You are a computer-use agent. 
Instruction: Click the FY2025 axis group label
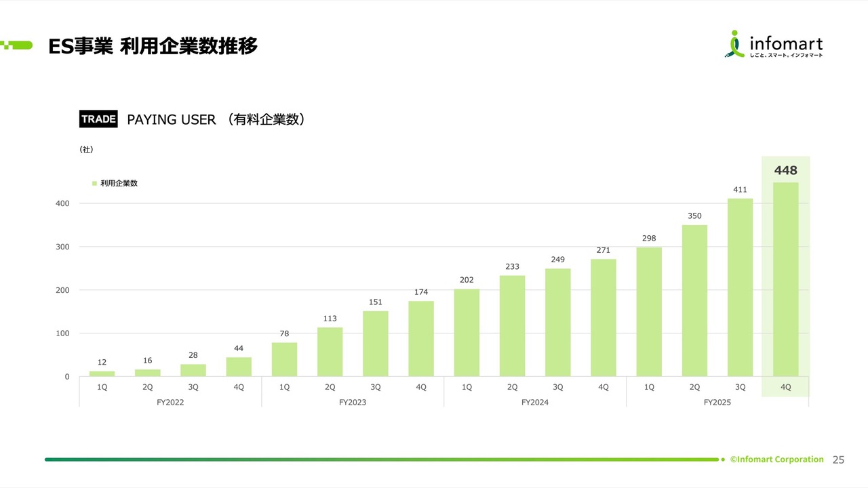click(717, 402)
